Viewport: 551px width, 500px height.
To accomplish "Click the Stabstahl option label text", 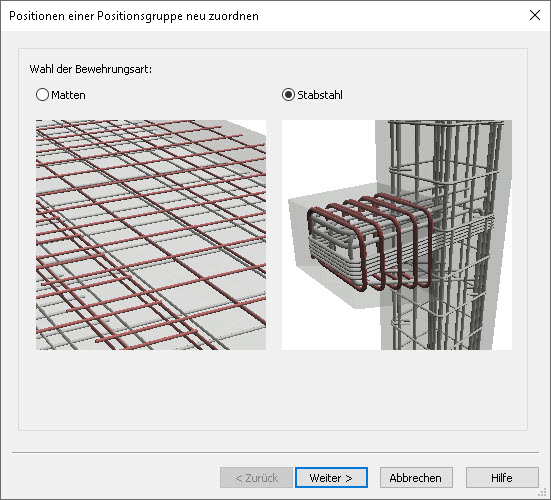I will click(320, 95).
